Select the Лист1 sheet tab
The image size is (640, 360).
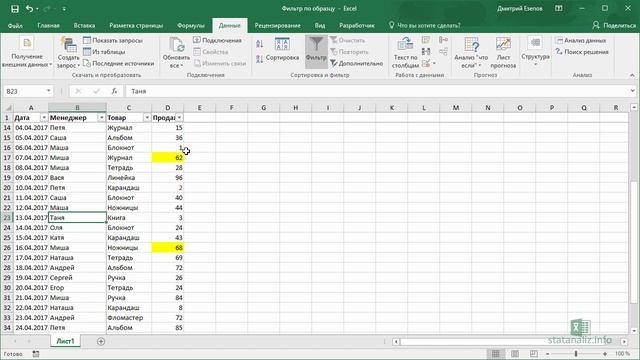click(65, 341)
